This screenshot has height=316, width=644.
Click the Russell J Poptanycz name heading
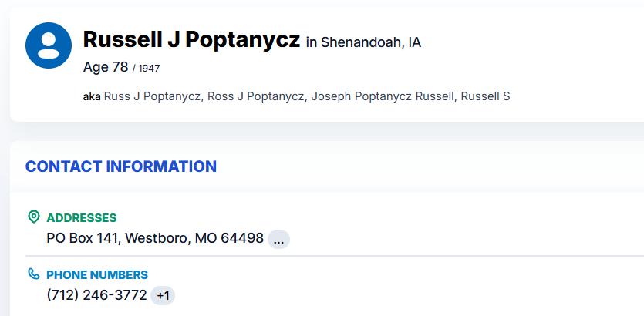pyautogui.click(x=191, y=40)
